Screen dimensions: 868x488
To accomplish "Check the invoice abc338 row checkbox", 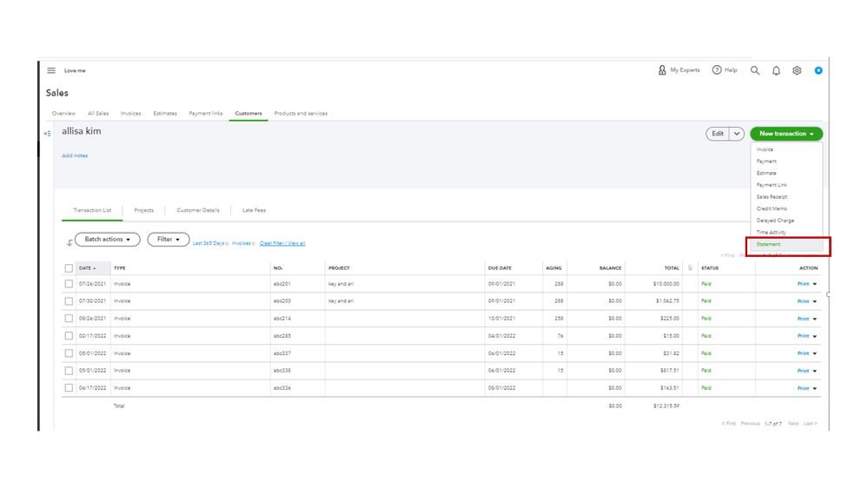I will [69, 371].
